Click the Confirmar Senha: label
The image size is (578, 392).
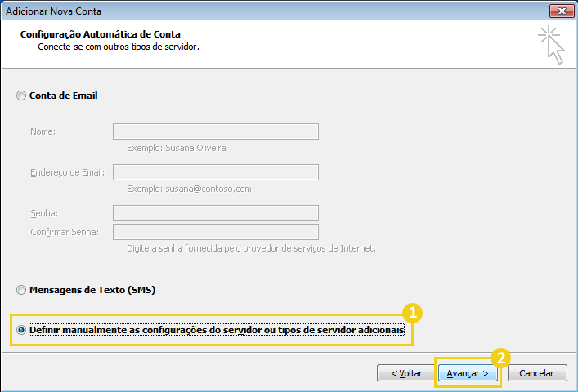(x=64, y=232)
